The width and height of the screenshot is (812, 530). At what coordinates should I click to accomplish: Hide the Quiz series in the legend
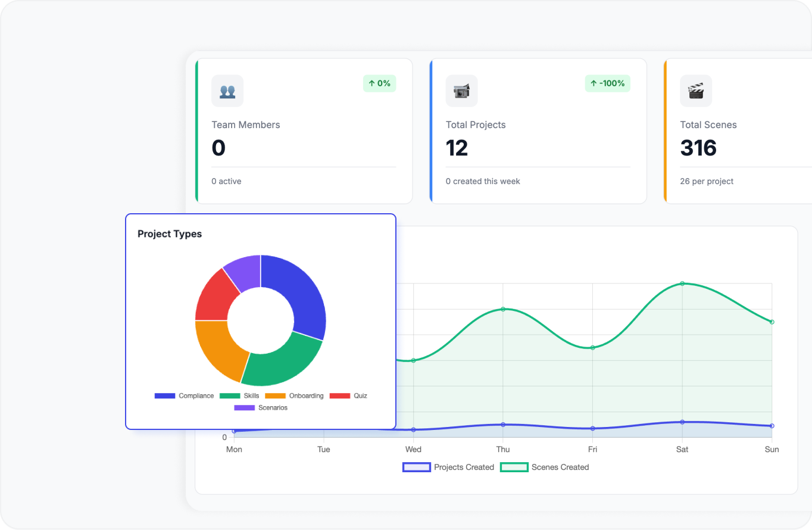348,396
